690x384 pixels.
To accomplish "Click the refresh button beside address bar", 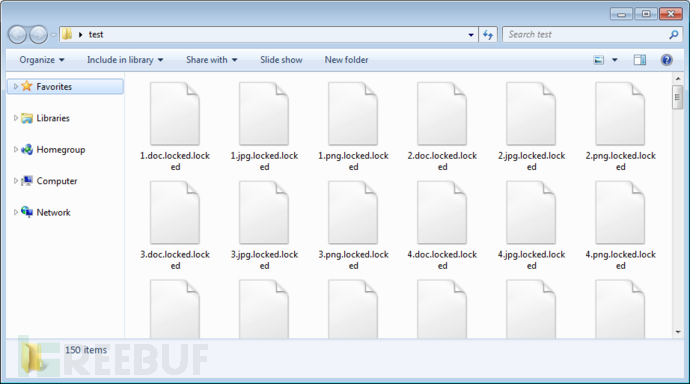I will coord(488,35).
